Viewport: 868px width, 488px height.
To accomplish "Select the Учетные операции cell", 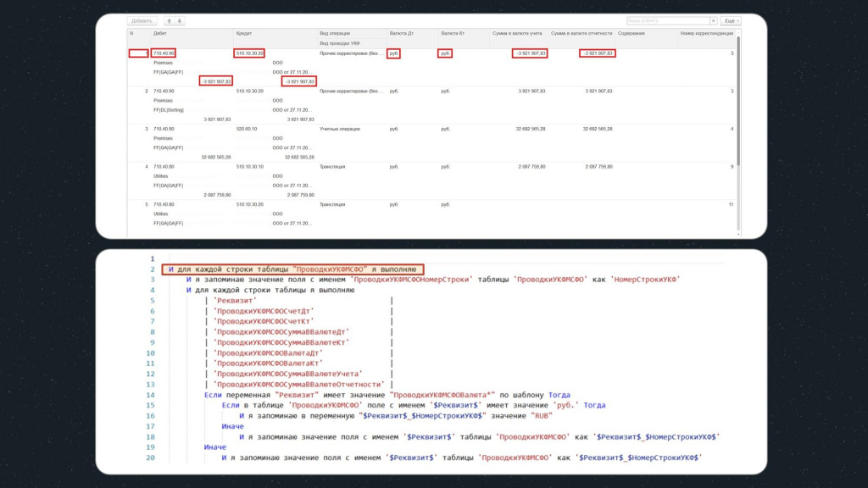I will [x=339, y=129].
